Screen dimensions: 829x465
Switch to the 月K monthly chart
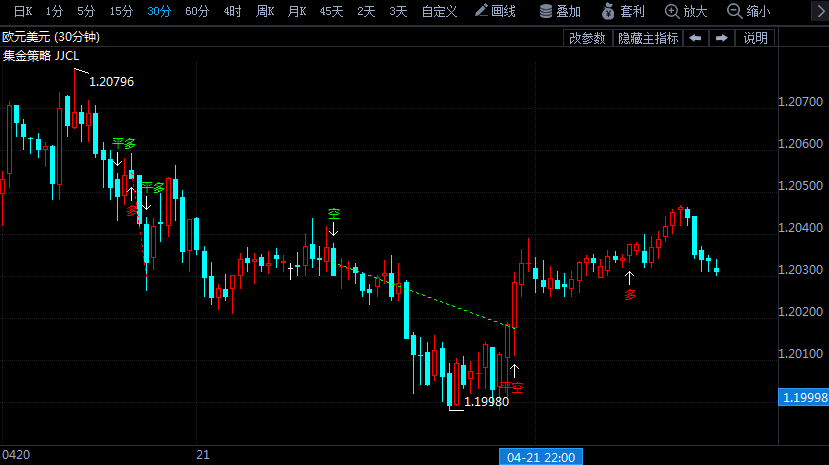point(297,11)
